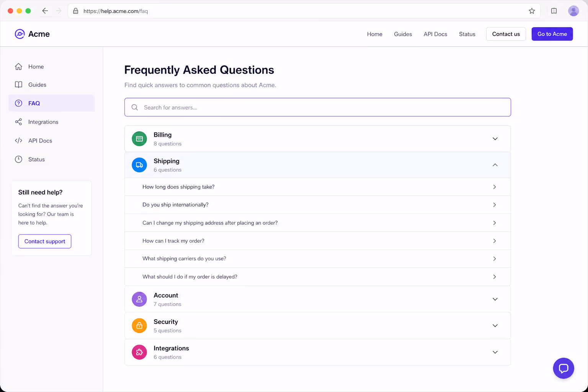Expand the Security section chevron
588x392 pixels.
(495, 326)
